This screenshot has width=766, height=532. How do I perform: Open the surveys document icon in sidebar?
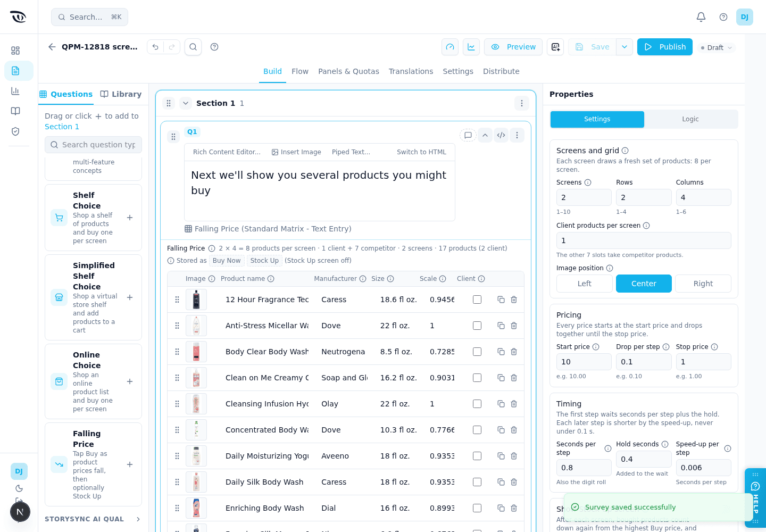(15, 71)
